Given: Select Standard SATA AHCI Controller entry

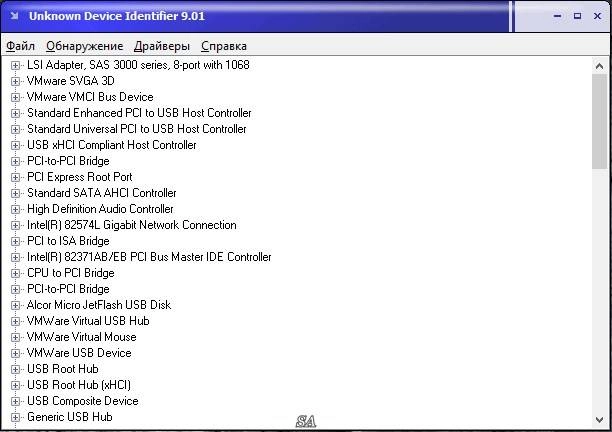Looking at the screenshot, I should (x=101, y=193).
